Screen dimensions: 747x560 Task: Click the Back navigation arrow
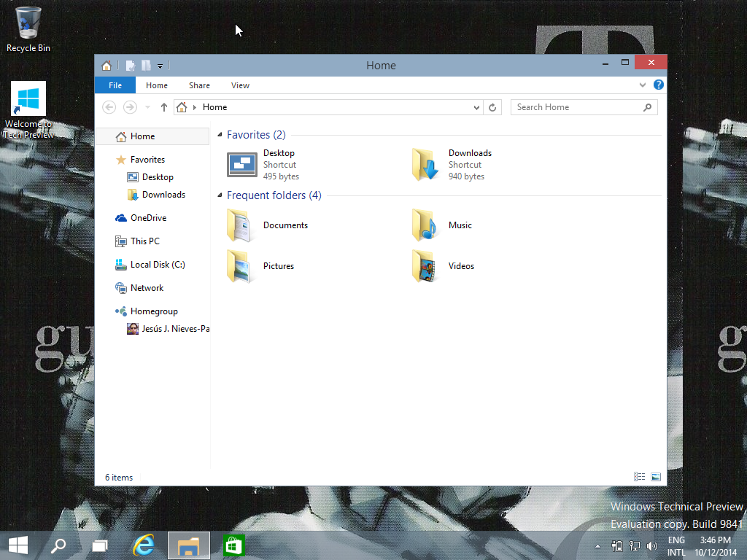109,107
